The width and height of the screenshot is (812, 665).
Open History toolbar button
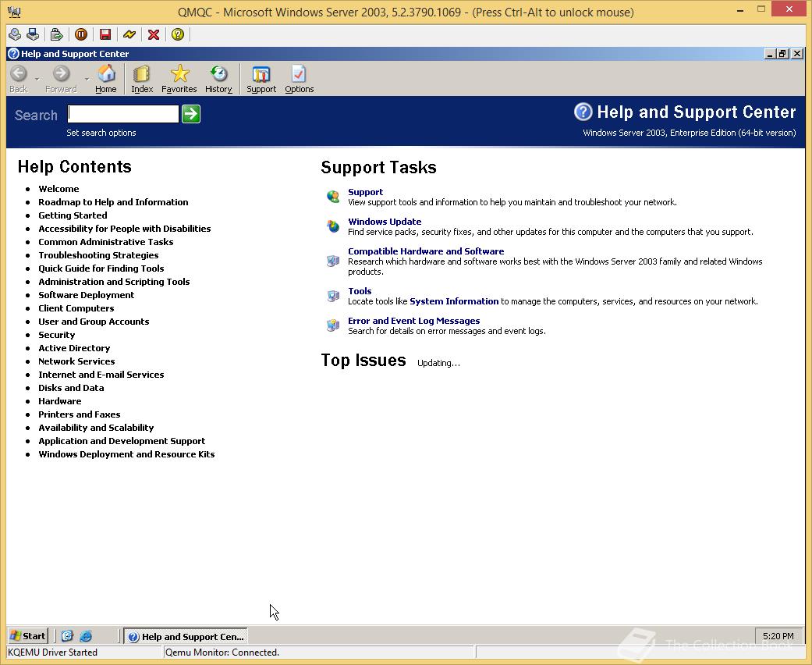click(x=218, y=79)
